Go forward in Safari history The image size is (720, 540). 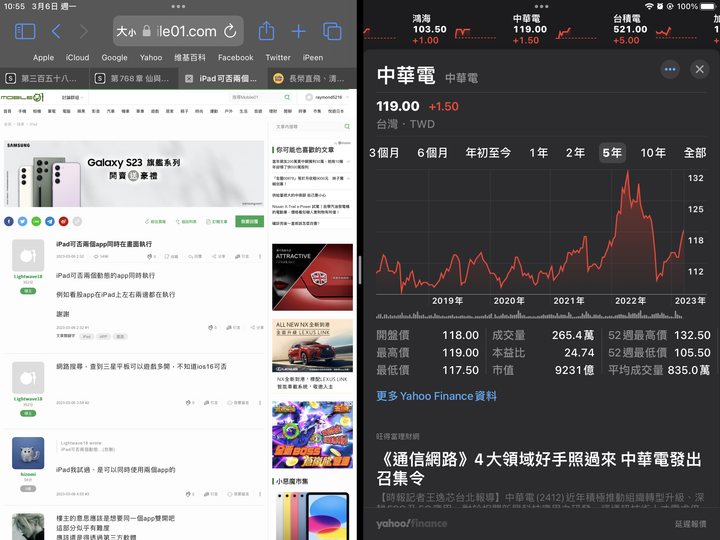point(84,32)
